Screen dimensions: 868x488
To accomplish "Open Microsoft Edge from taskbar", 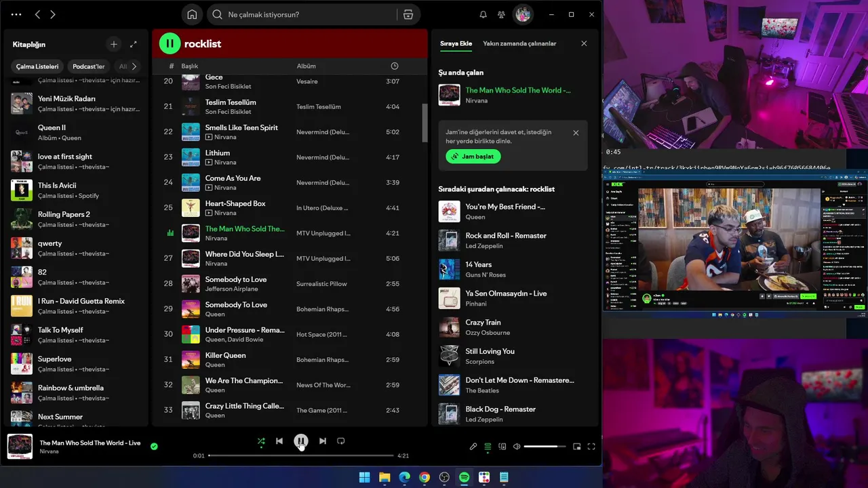I will (404, 477).
